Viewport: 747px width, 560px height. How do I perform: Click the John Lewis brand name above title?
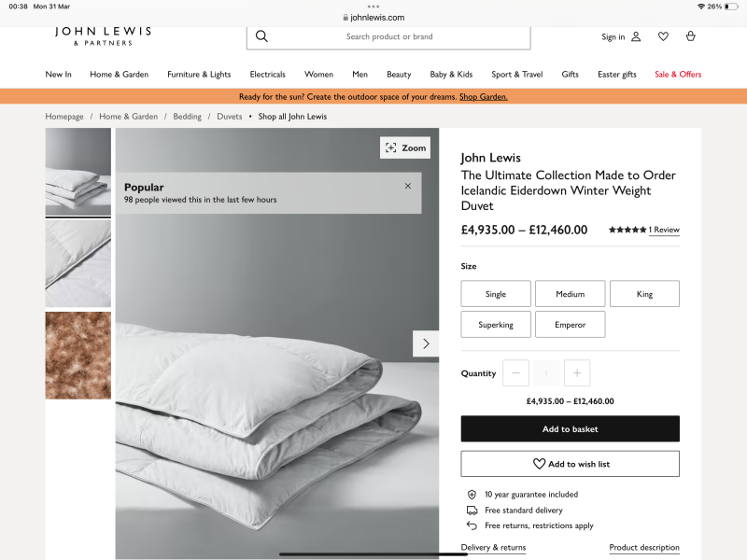click(x=491, y=158)
